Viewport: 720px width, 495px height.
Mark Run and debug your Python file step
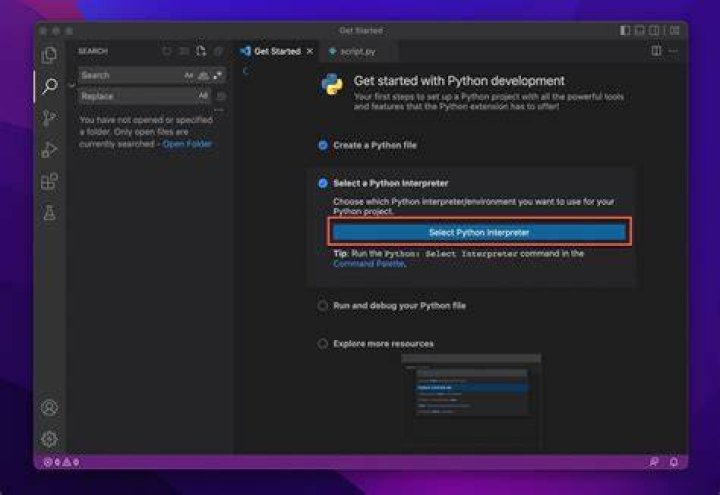pyautogui.click(x=323, y=306)
